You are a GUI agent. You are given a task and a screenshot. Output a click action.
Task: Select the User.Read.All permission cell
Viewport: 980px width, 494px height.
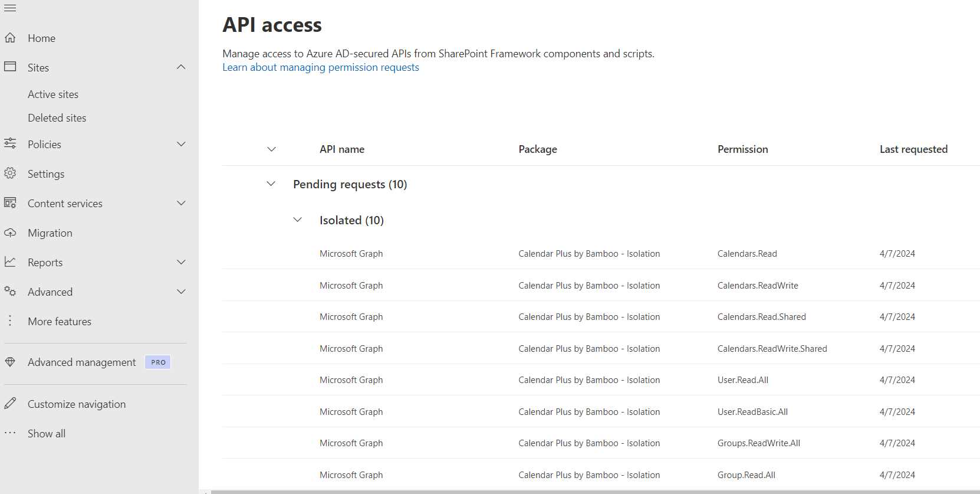[x=743, y=380]
